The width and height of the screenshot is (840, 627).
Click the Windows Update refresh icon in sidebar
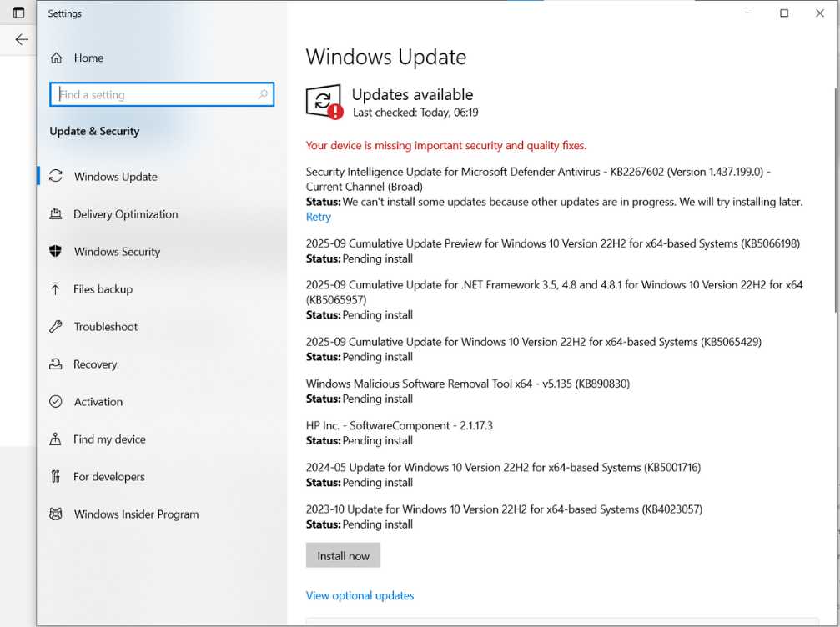point(56,177)
